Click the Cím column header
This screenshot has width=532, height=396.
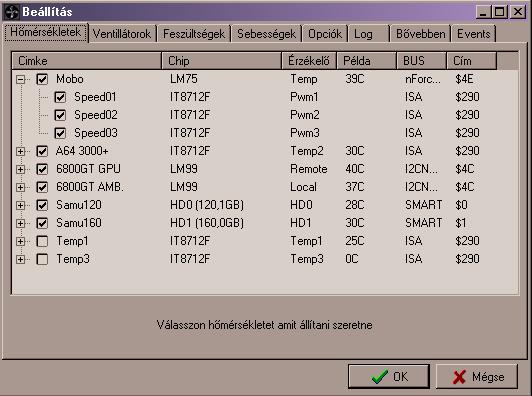pos(472,61)
